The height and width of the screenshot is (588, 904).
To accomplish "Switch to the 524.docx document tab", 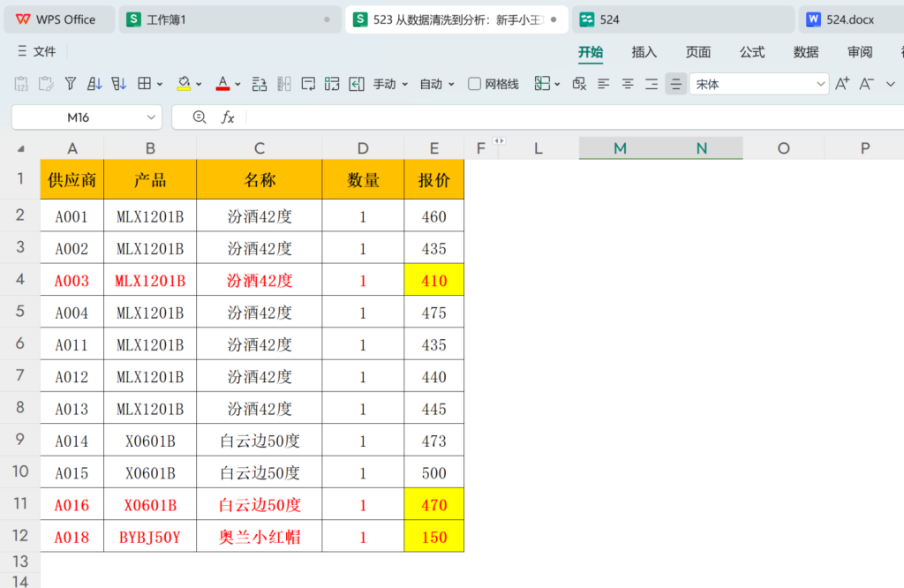I will coord(852,19).
